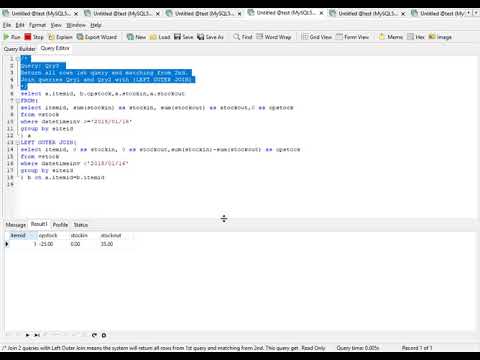Open the Format menu
Image resolution: width=480 pixels, height=360 pixels.
click(x=37, y=25)
